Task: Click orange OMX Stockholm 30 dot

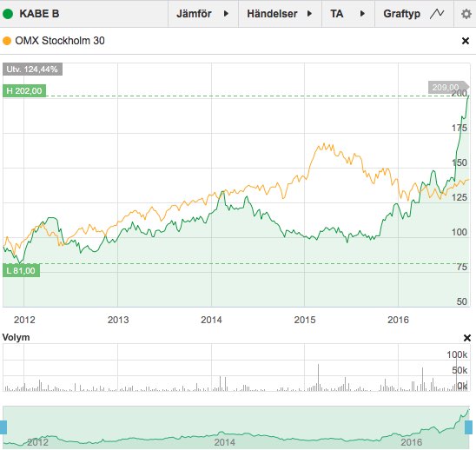Action: tap(7, 41)
